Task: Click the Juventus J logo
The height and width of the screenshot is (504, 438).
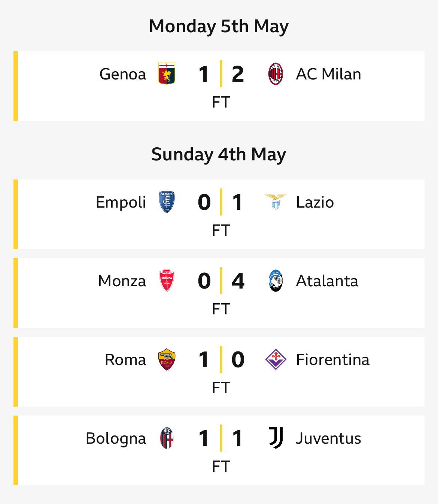Action: (276, 438)
